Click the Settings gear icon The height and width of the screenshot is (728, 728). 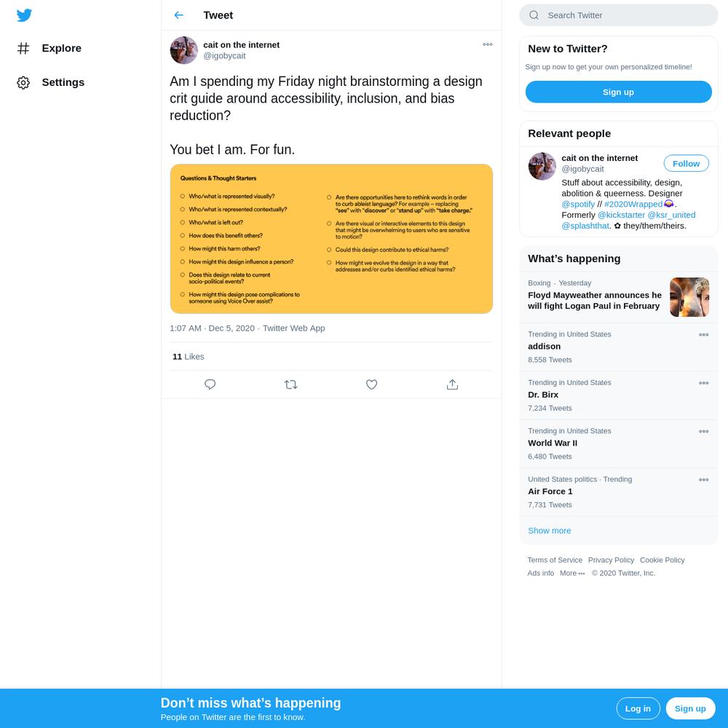[23, 83]
